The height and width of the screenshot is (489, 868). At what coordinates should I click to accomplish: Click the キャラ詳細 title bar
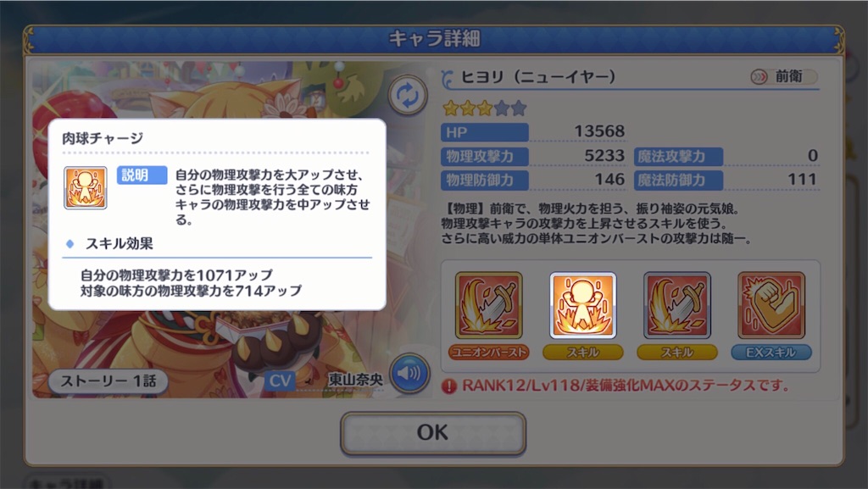click(x=434, y=39)
